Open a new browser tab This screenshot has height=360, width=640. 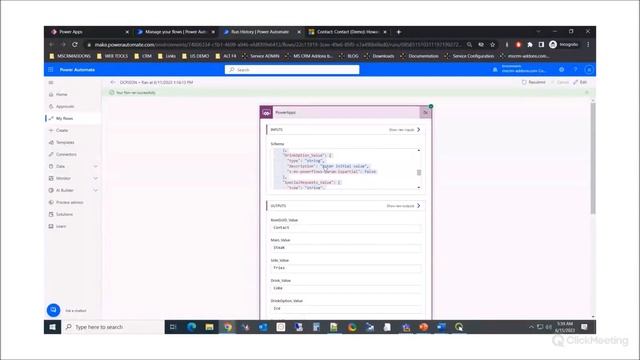pos(399,32)
